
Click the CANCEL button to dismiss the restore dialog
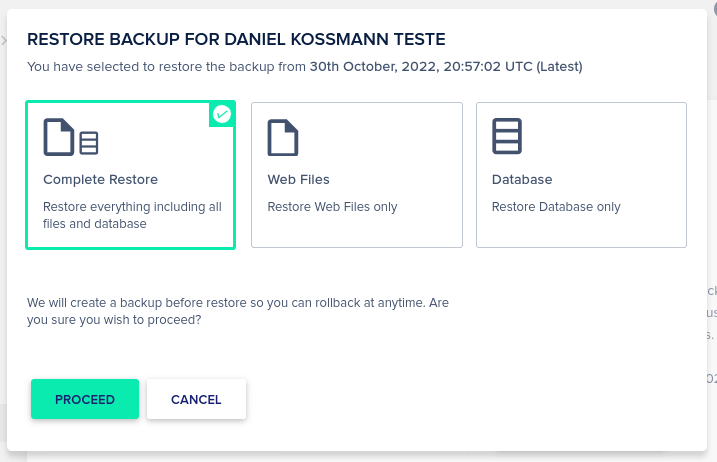196,399
